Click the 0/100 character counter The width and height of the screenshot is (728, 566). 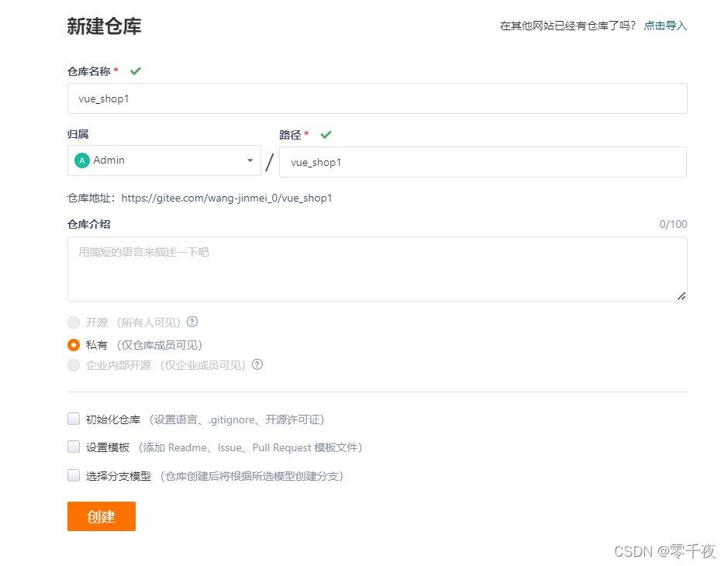click(673, 224)
